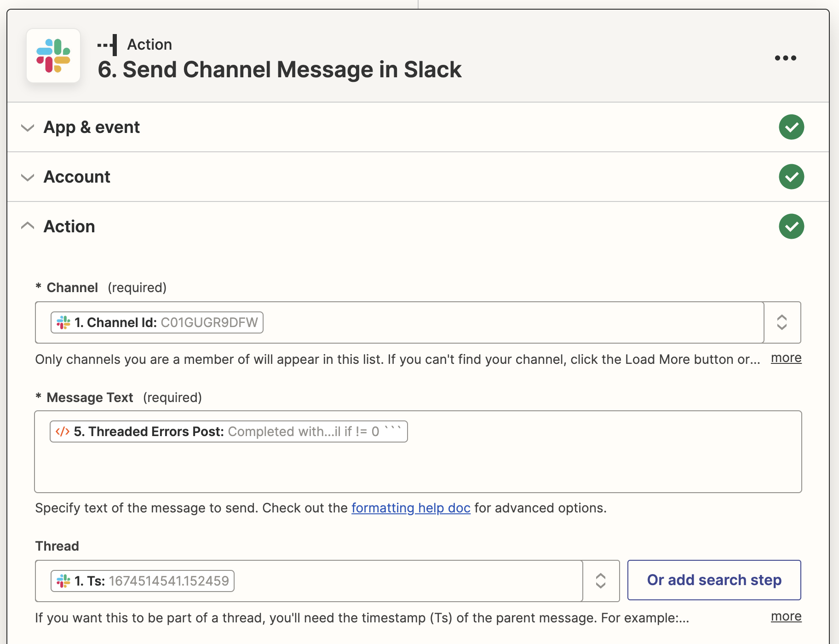Click more beside the Channel help text
This screenshot has width=839, height=644.
[x=786, y=358]
